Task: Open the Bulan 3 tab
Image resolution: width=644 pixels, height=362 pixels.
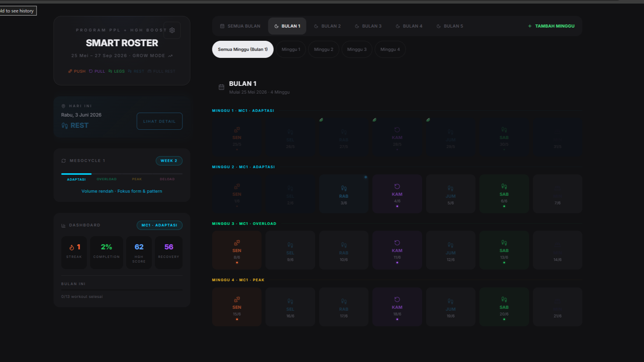Action: [368, 26]
